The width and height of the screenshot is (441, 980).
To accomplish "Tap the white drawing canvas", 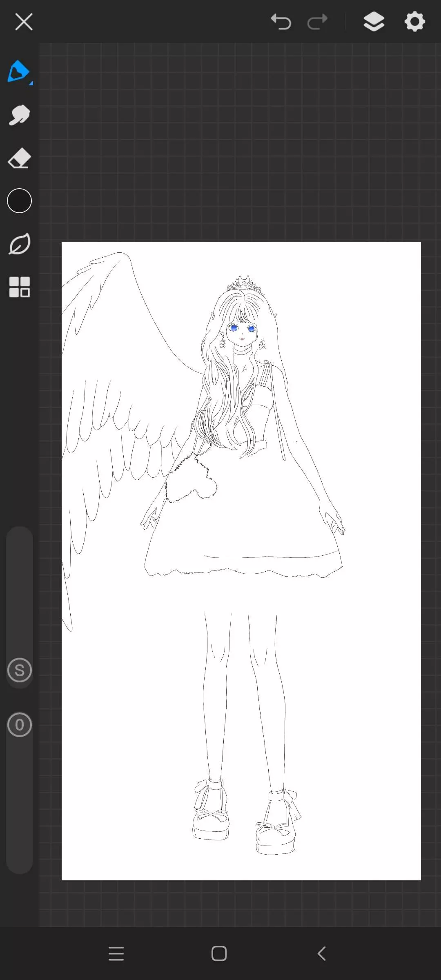I will coord(241,561).
